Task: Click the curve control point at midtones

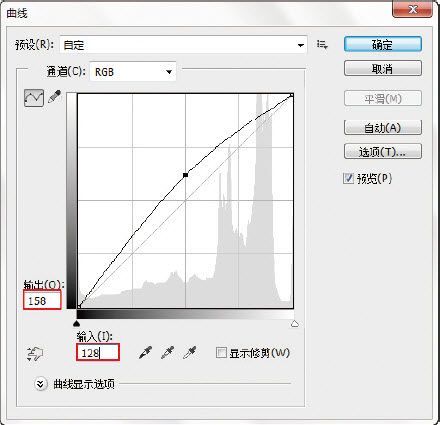Action: [x=186, y=175]
